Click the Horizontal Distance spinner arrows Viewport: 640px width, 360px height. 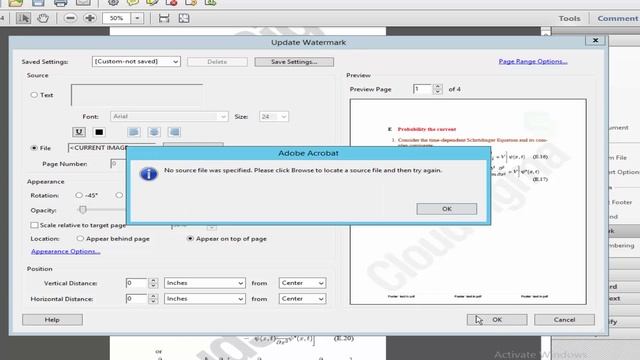(x=153, y=299)
